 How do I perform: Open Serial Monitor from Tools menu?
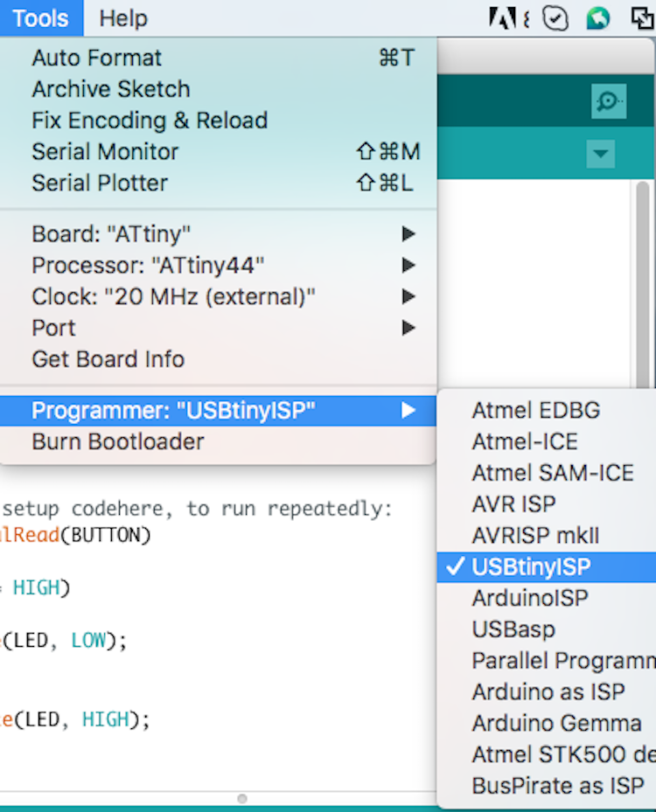coord(218,152)
